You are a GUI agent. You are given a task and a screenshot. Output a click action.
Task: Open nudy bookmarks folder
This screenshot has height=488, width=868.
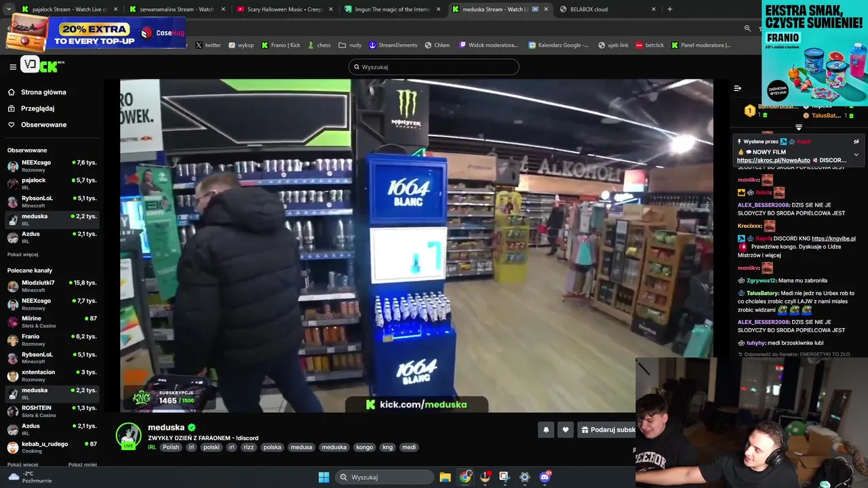351,45
